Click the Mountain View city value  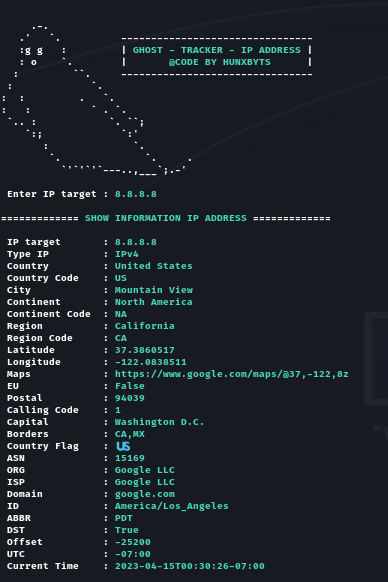[154, 290]
